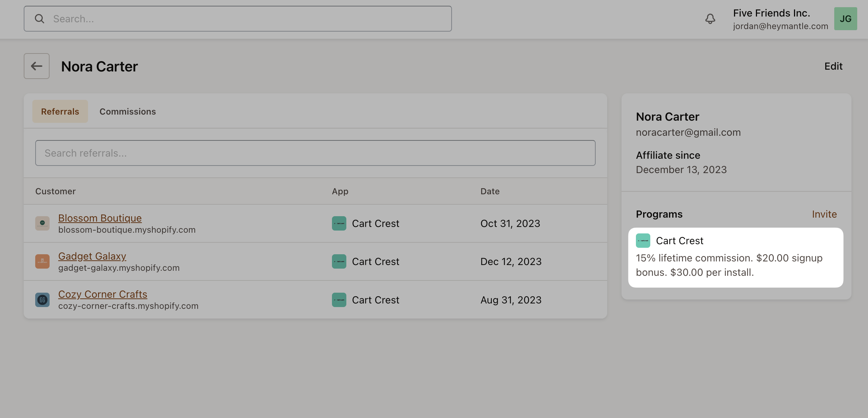868x418 pixels.
Task: Click the notification bell icon
Action: (x=710, y=19)
